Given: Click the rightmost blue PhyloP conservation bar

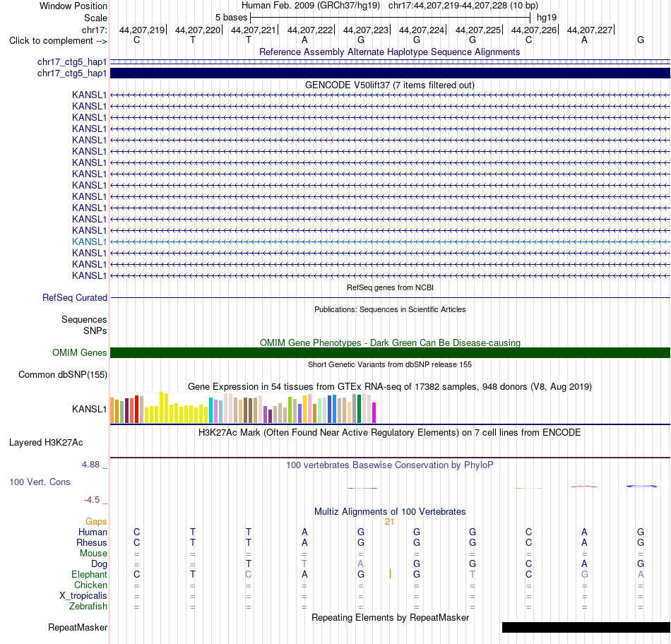Looking at the screenshot, I should [x=641, y=486].
